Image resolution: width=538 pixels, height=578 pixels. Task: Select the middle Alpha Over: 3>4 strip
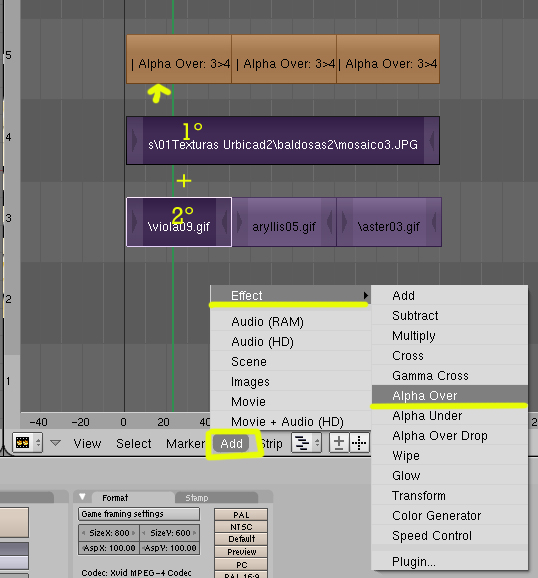tap(284, 59)
